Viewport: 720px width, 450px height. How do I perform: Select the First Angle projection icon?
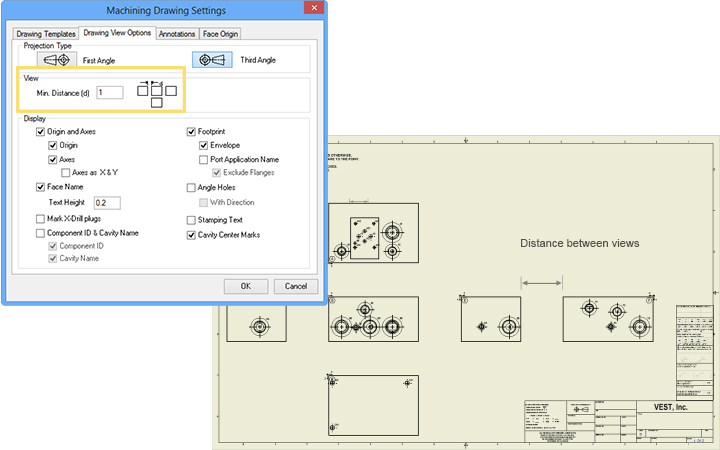[x=54, y=60]
